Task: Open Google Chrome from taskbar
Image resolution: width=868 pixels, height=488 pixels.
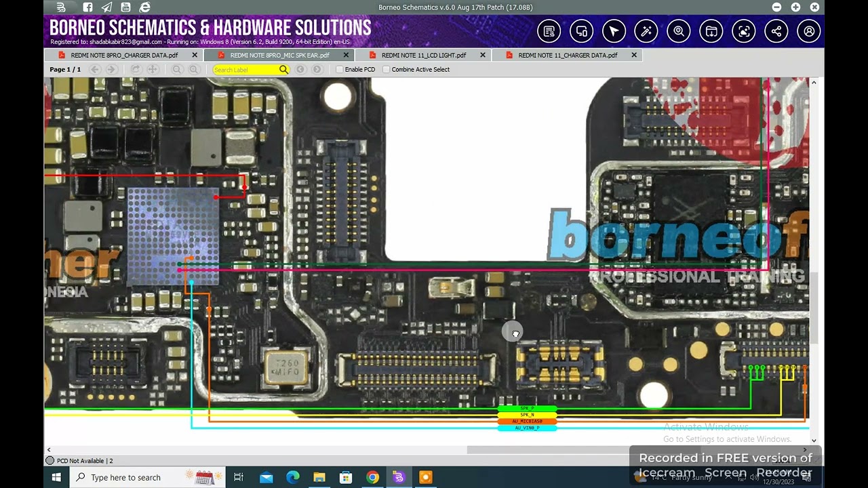Action: (372, 477)
